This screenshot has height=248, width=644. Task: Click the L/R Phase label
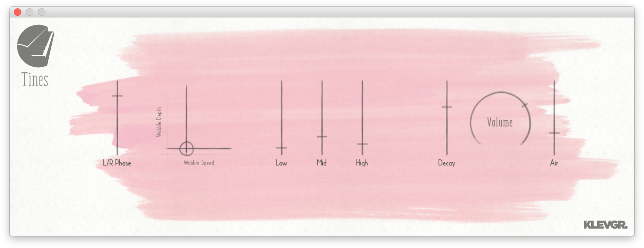(x=117, y=163)
